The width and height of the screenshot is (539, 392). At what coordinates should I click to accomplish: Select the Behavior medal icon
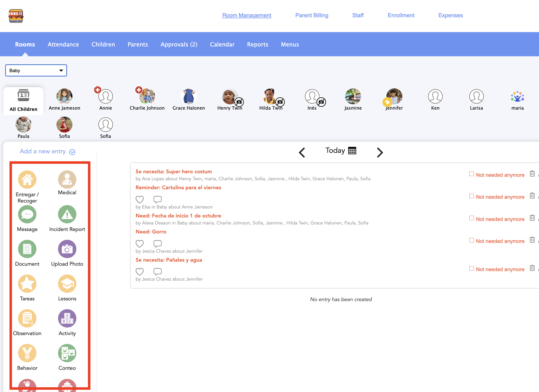[27, 353]
